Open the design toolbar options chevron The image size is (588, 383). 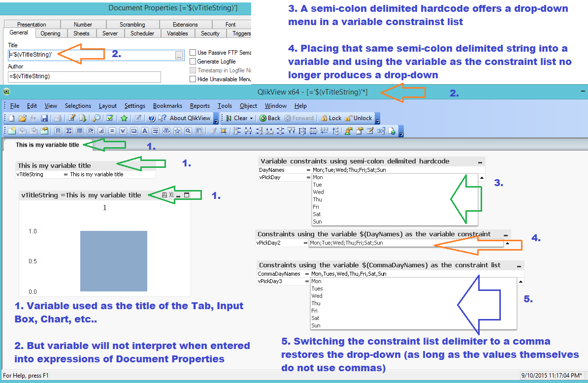pyautogui.click(x=401, y=131)
